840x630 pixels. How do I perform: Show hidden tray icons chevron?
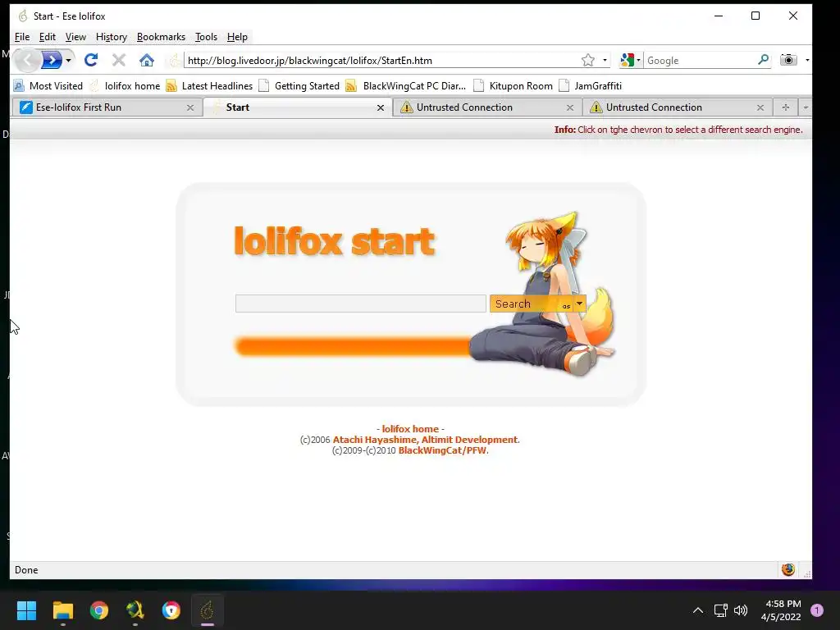point(697,610)
